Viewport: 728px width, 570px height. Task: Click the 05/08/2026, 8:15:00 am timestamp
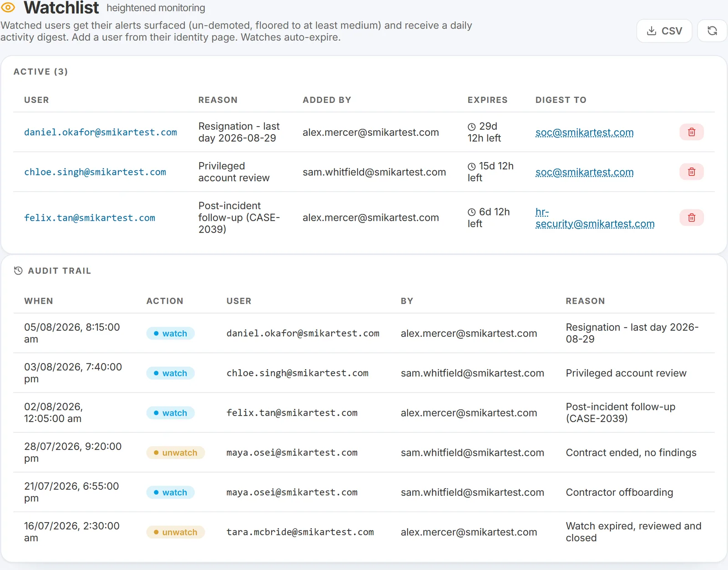[x=72, y=333]
